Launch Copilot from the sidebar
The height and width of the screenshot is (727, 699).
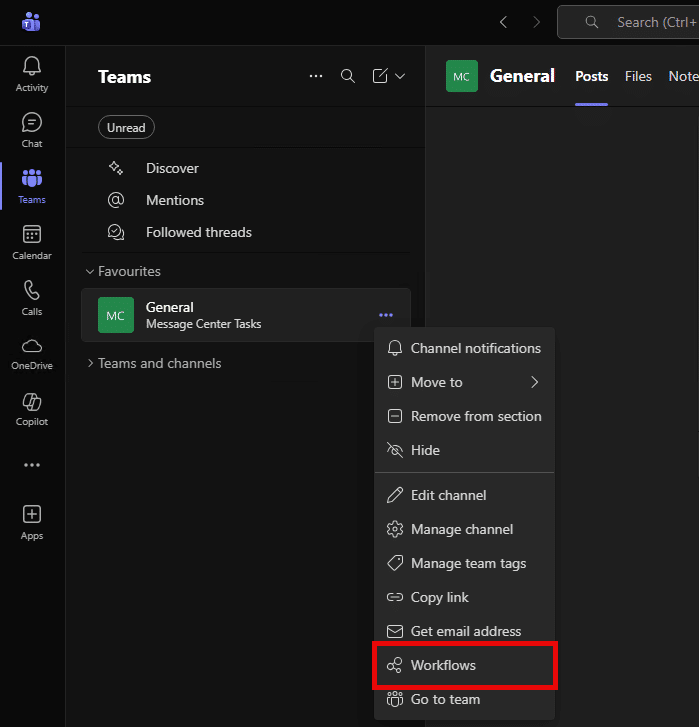32,410
